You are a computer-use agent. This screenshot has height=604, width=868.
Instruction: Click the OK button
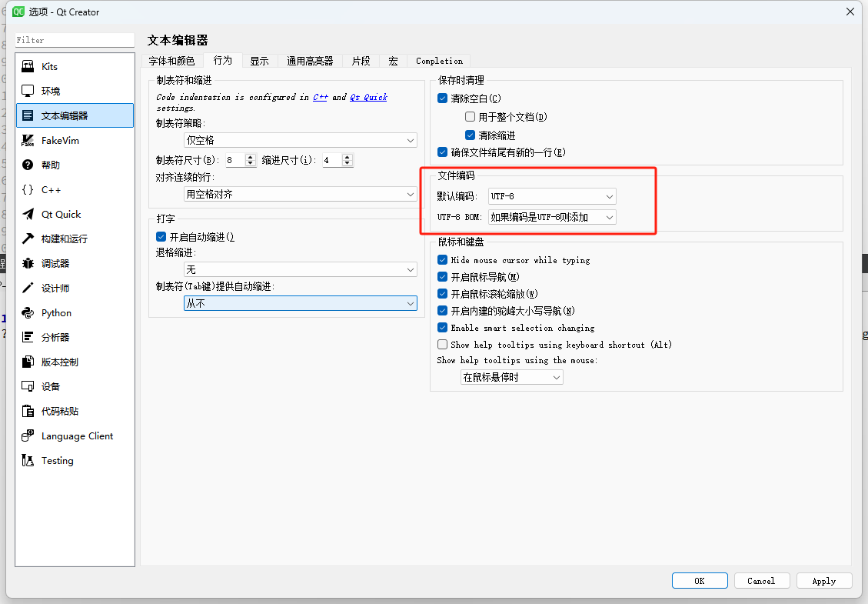(x=700, y=581)
